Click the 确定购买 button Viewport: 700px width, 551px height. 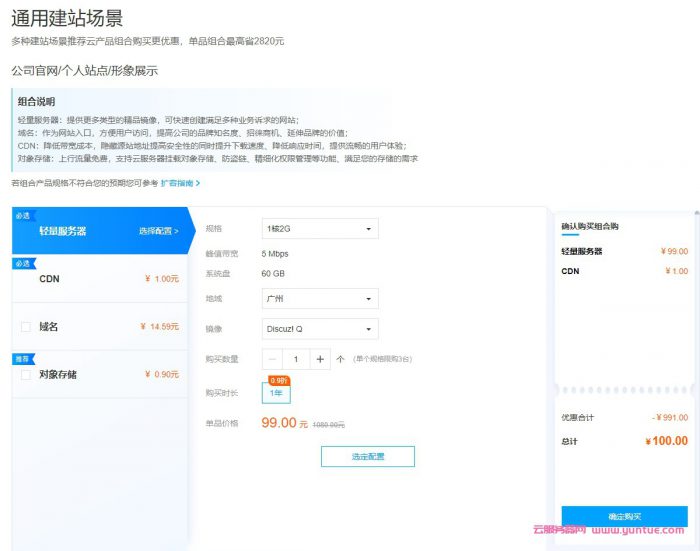(624, 516)
